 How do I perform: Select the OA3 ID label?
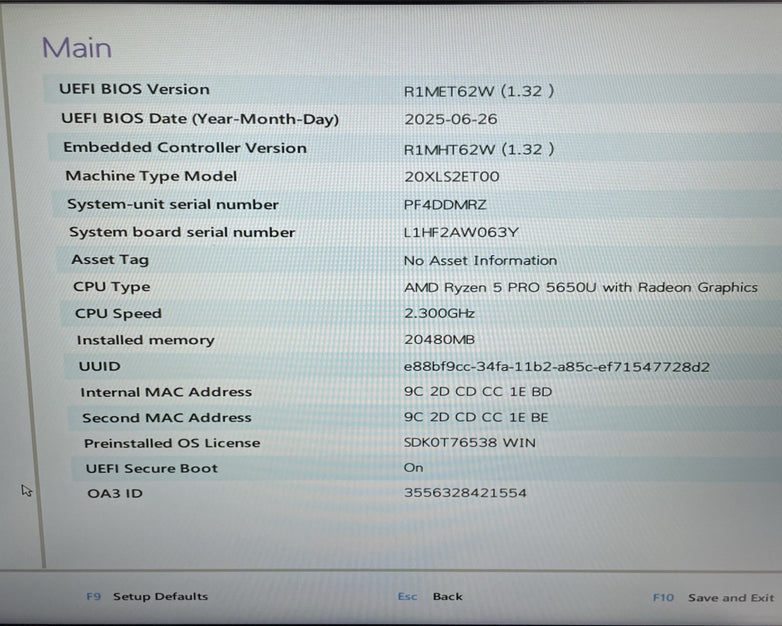(115, 493)
